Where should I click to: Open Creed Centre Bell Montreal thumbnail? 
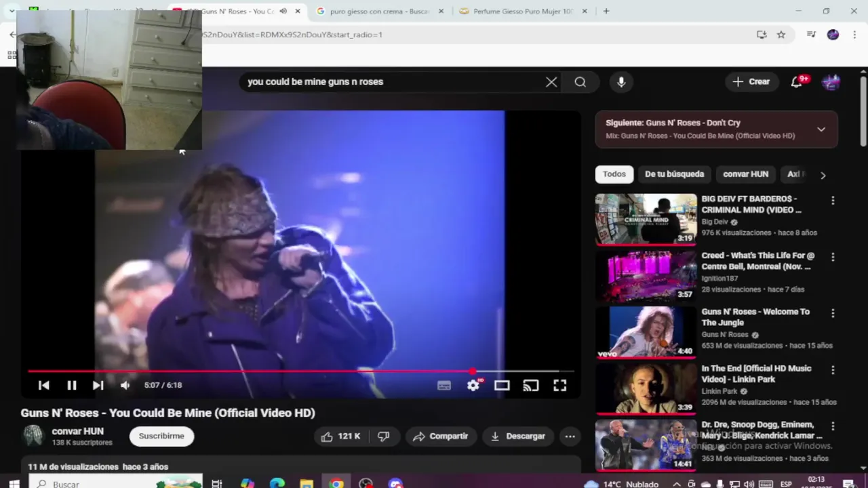click(646, 276)
